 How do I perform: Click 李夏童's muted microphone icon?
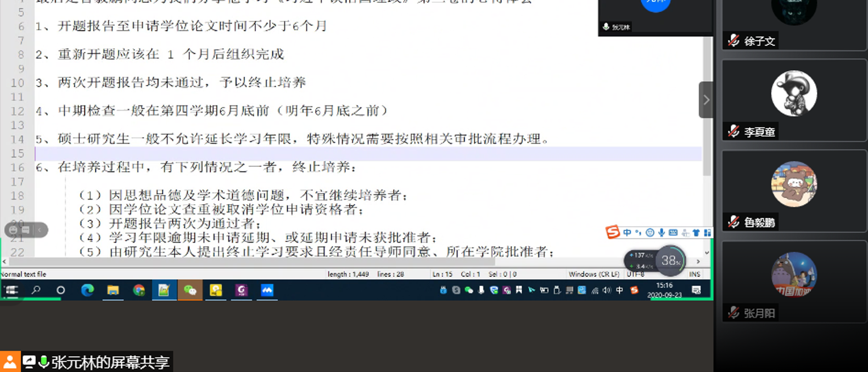(733, 132)
